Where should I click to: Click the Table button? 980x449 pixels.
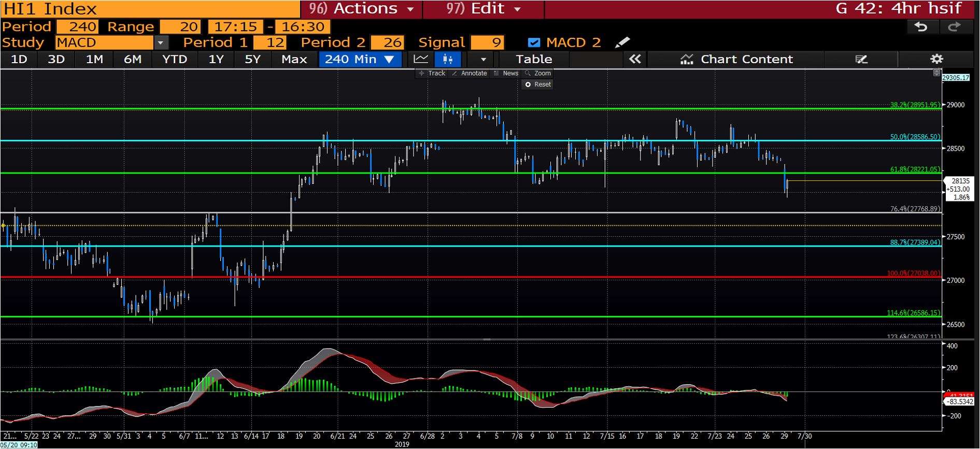click(534, 59)
